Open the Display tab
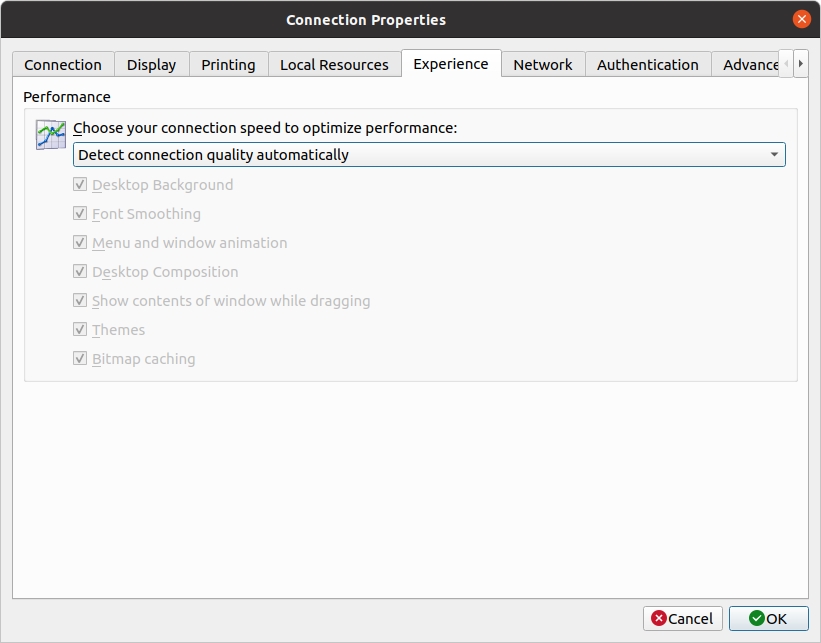The width and height of the screenshot is (821, 643). click(151, 65)
